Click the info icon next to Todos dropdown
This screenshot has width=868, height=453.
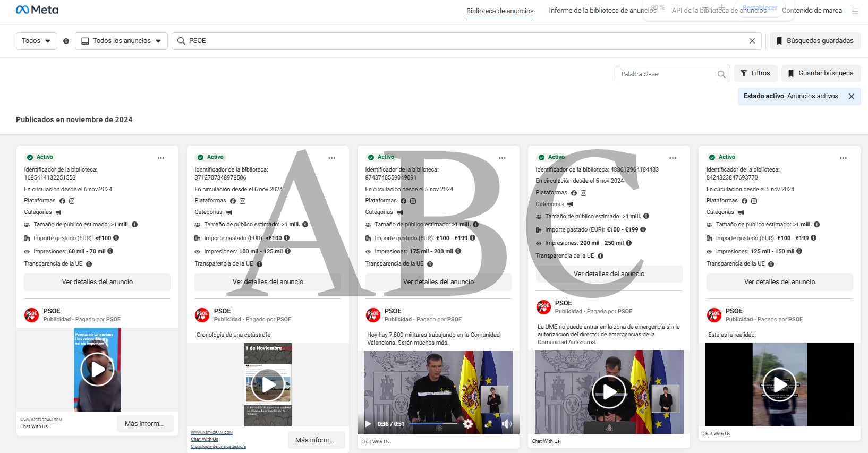66,41
